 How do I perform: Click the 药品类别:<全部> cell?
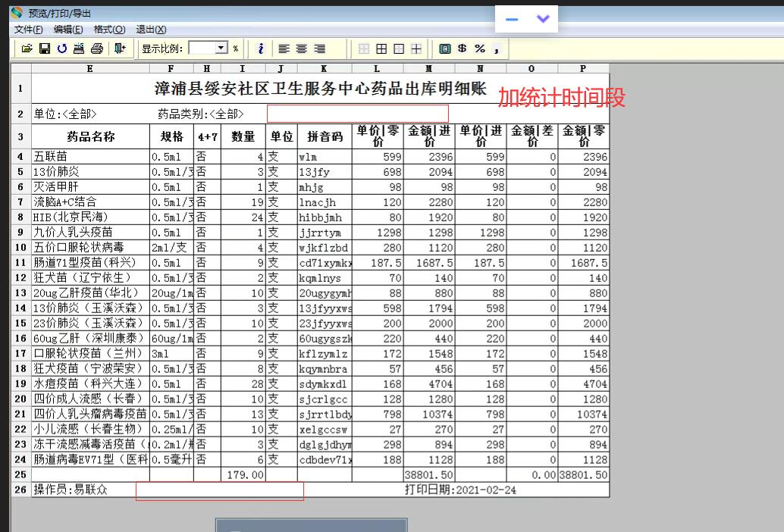click(x=200, y=114)
